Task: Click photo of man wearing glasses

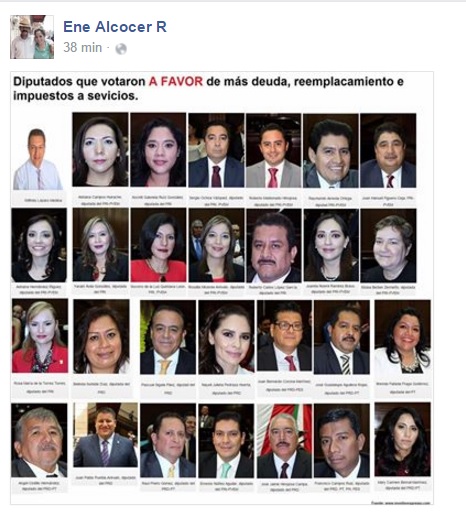Action: point(285,336)
